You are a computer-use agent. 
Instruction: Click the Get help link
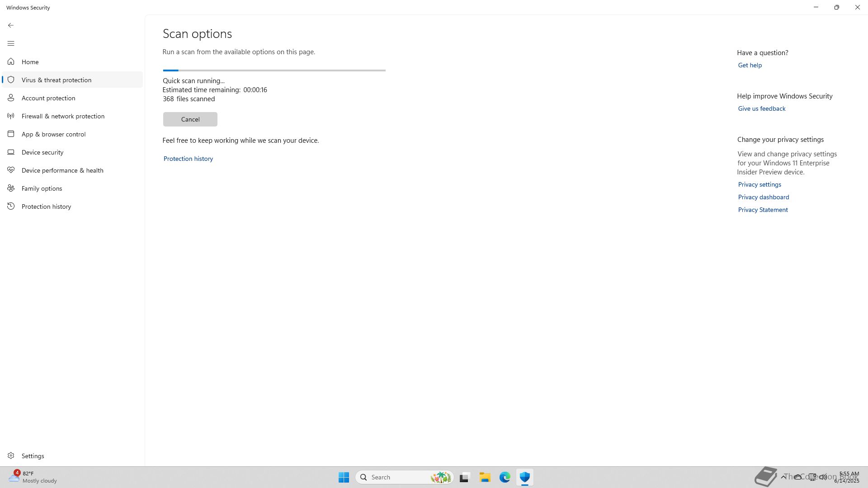click(750, 65)
